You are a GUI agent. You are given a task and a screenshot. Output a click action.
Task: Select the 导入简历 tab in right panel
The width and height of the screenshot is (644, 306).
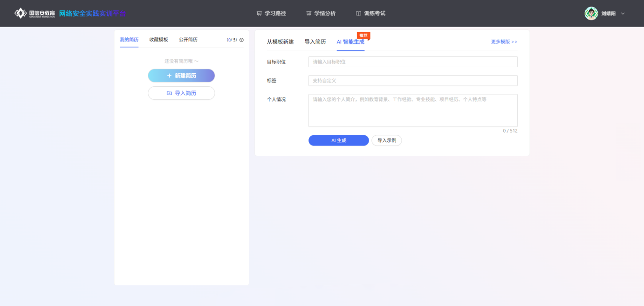[x=315, y=42]
